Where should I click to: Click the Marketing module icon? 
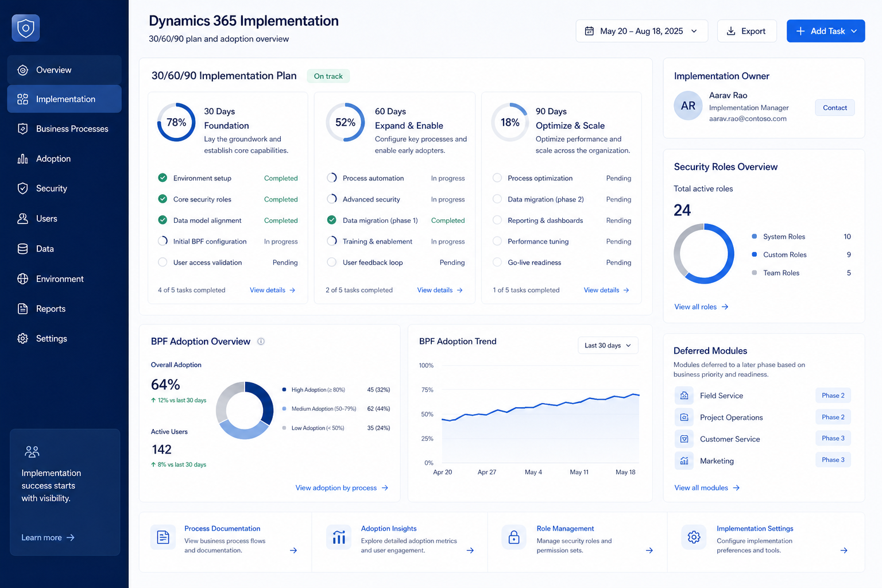[684, 461]
